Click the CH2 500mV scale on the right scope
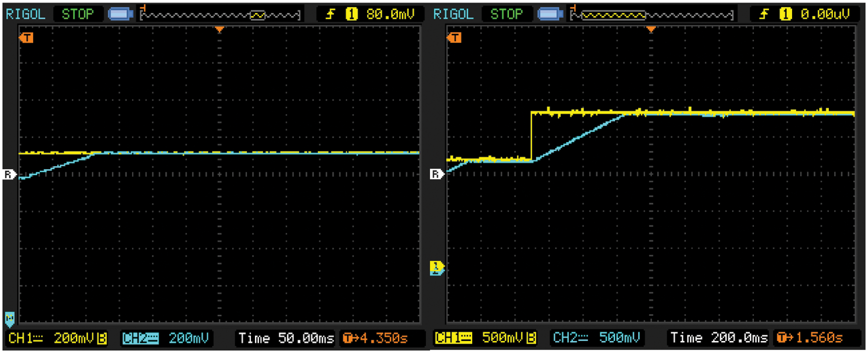Image resolution: width=868 pixels, height=353 pixels. click(x=619, y=338)
